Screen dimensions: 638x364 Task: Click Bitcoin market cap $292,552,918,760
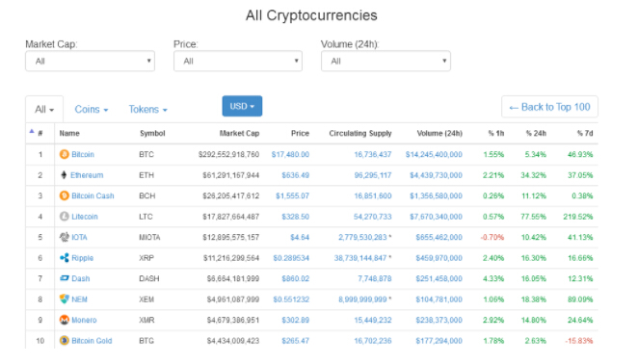click(x=228, y=154)
